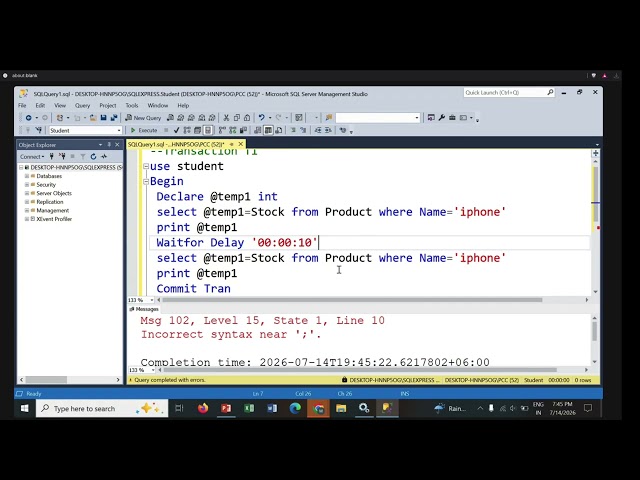Screen dimensions: 640x480
Task: Collapse the Begin code block
Action: [146, 182]
